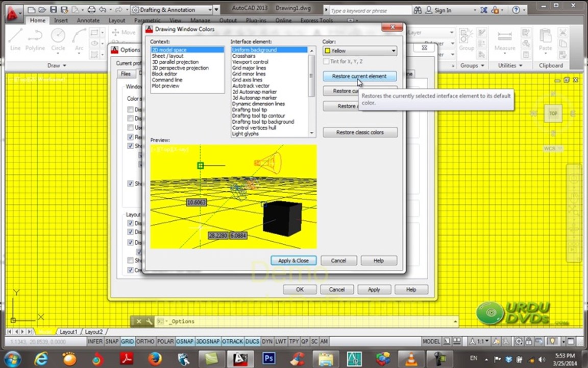This screenshot has height=368, width=588.
Task: Open the Color dropdown showing Yellow
Action: [x=360, y=51]
